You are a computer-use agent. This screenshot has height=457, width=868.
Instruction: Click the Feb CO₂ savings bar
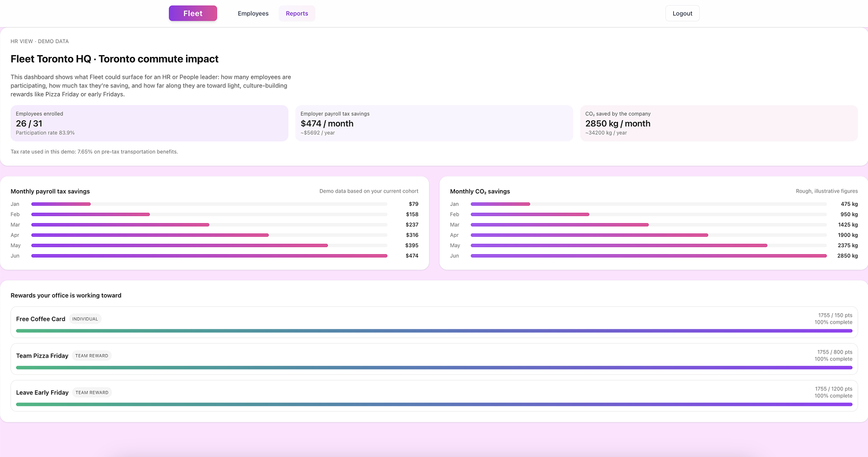[x=530, y=214]
